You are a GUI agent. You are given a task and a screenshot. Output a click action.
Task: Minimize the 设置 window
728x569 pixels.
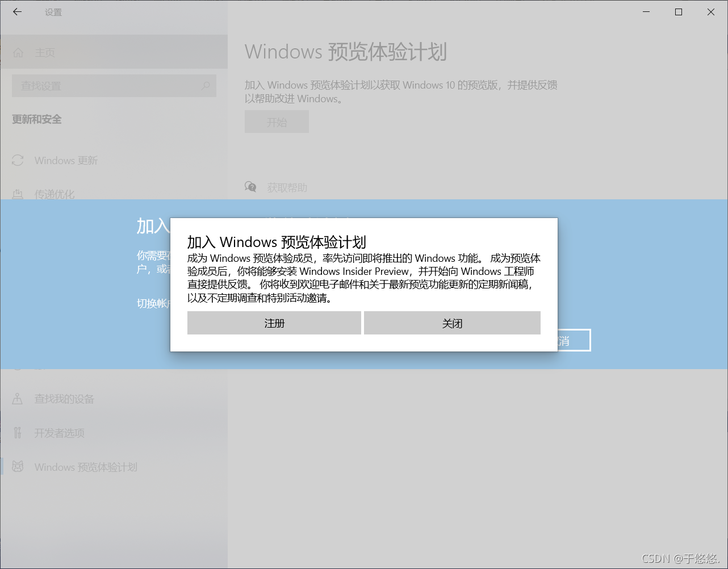pos(646,12)
